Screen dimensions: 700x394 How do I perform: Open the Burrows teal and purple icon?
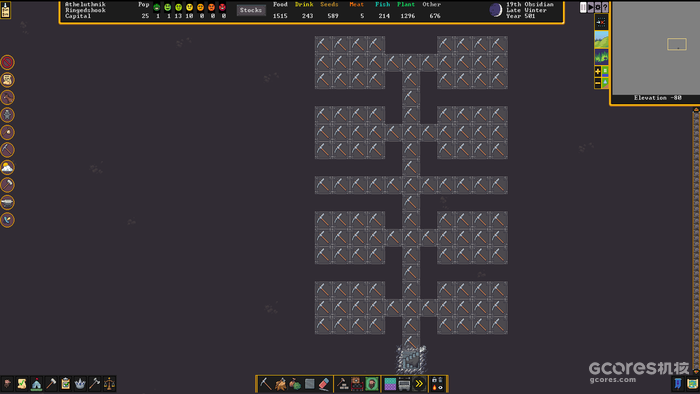click(x=390, y=384)
